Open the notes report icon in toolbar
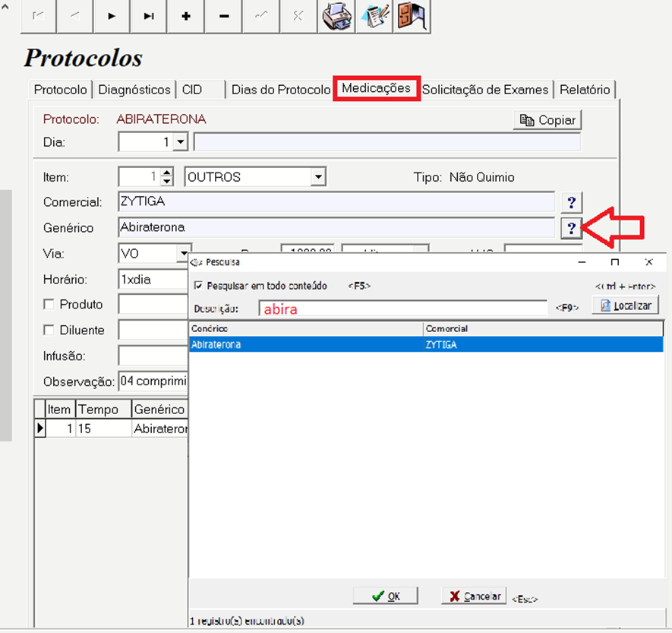The width and height of the screenshot is (672, 633). [x=374, y=16]
